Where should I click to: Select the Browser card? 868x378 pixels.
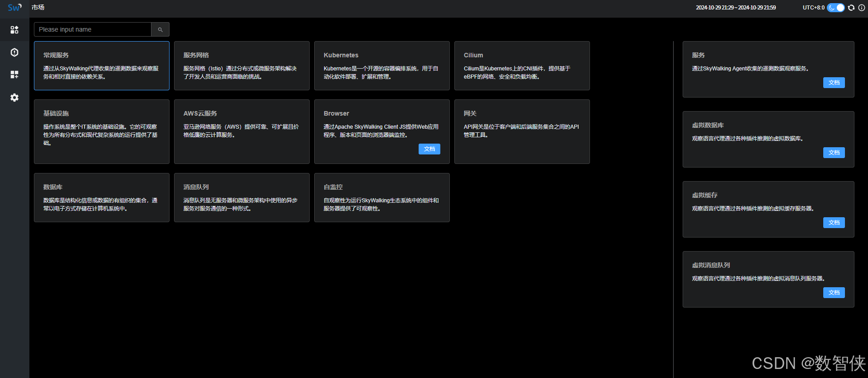click(x=382, y=131)
